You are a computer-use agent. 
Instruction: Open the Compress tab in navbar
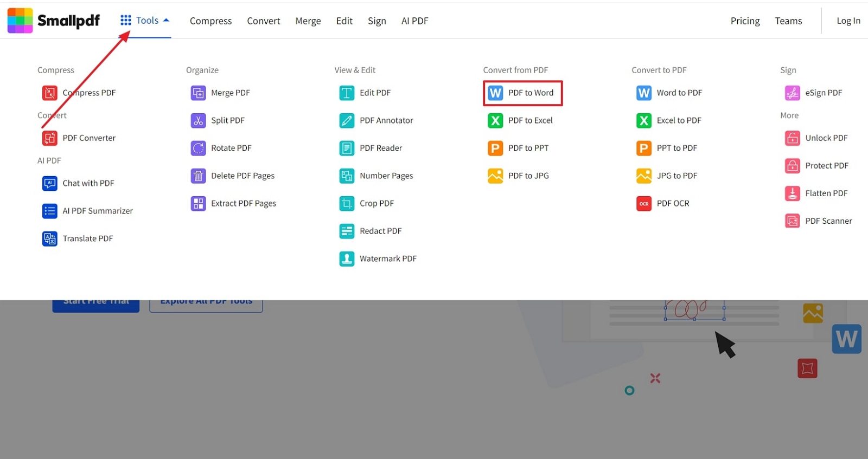[210, 21]
